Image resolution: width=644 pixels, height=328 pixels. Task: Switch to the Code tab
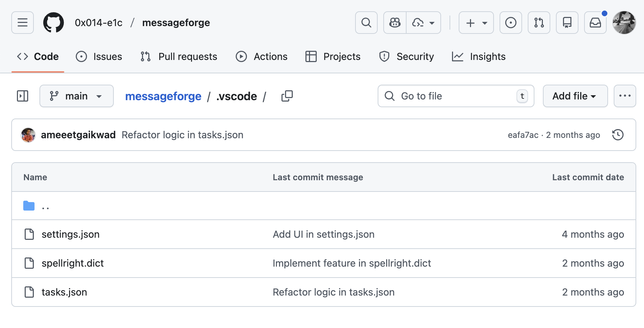point(38,56)
